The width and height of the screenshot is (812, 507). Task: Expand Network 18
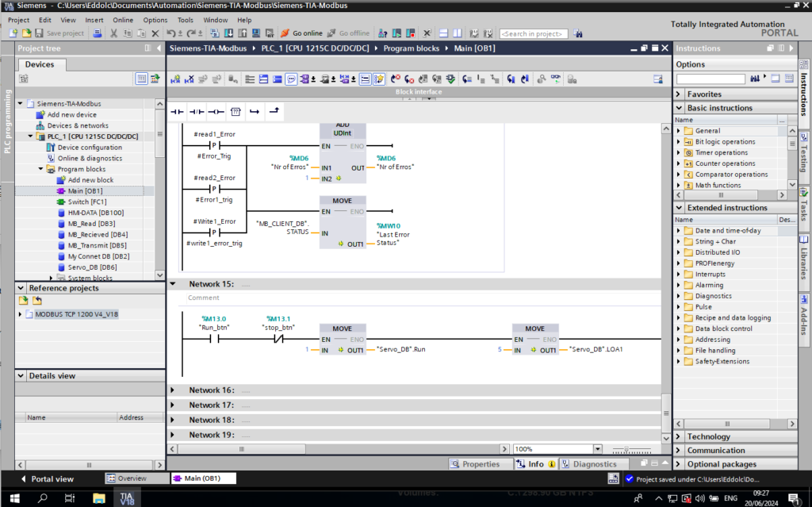pos(173,420)
